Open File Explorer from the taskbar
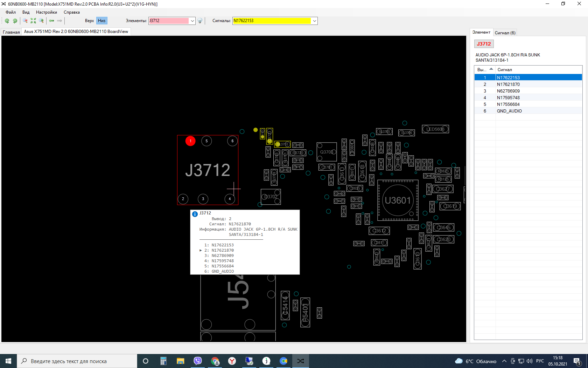 [180, 361]
